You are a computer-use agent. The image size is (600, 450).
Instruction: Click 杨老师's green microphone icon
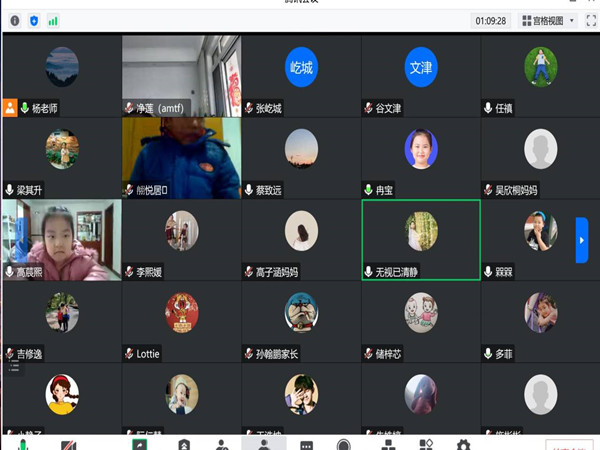click(x=25, y=108)
